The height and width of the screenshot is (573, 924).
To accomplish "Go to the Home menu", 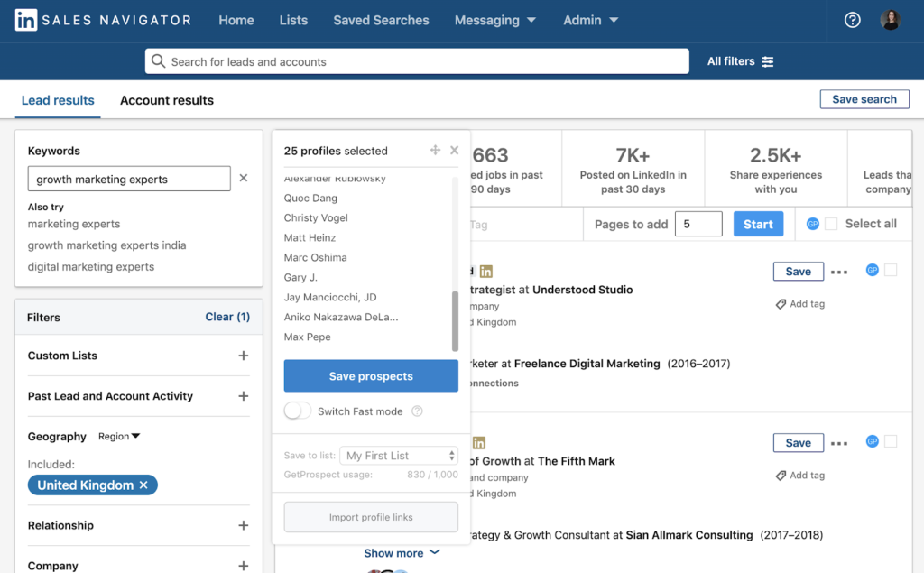I will [236, 20].
